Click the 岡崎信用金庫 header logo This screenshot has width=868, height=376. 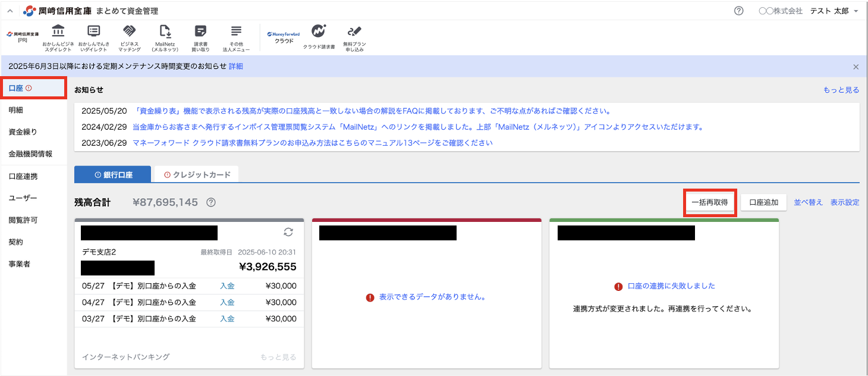pos(58,11)
